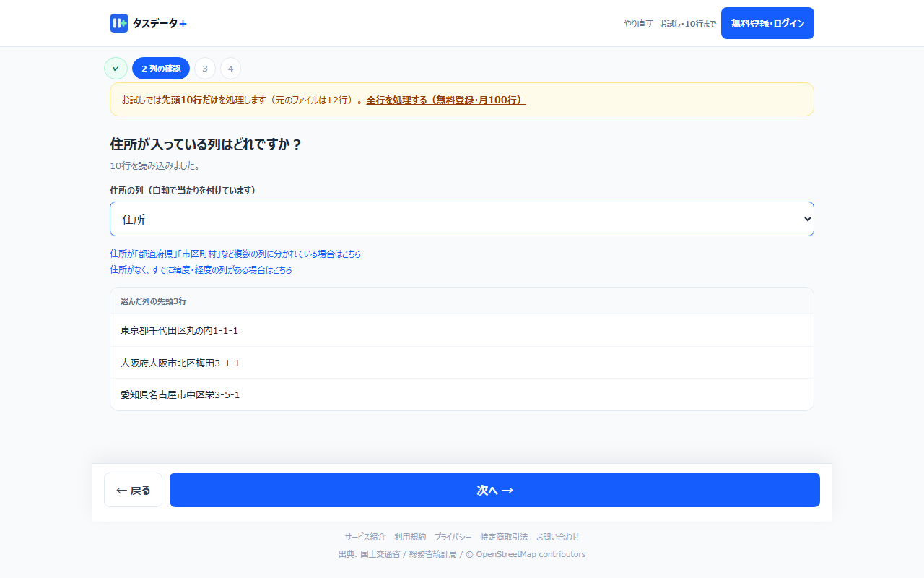Click footer credit OpenStreetMap contributors

(531, 554)
